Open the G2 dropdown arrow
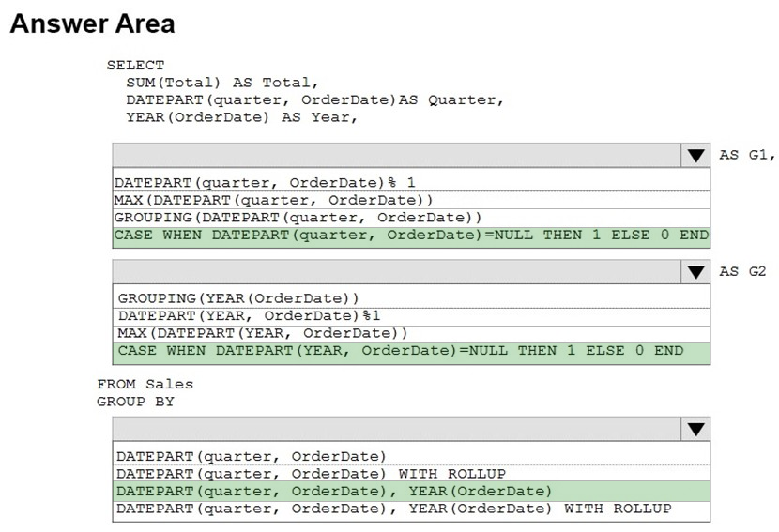The width and height of the screenshot is (779, 532). tap(695, 272)
